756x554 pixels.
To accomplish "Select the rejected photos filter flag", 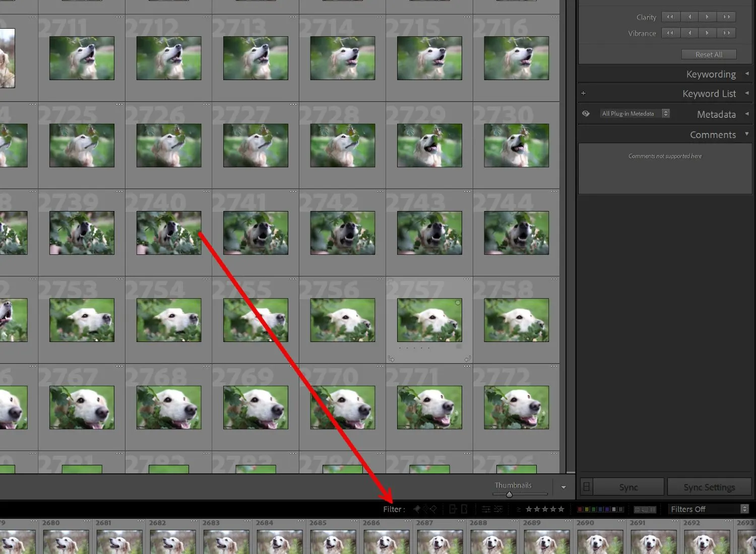I will point(432,509).
